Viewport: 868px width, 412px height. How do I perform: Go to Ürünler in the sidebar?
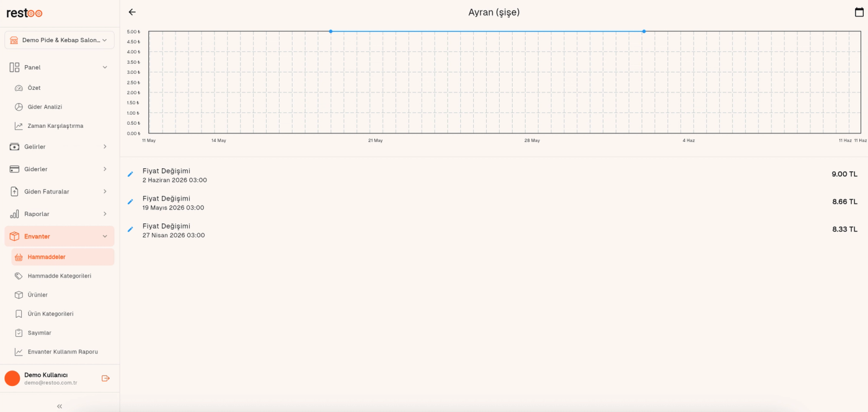pyautogui.click(x=63, y=295)
